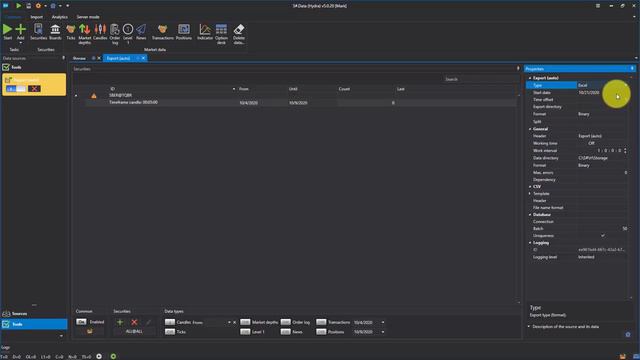
Task: Toggle the Transactions switch
Action: [x=321, y=322]
